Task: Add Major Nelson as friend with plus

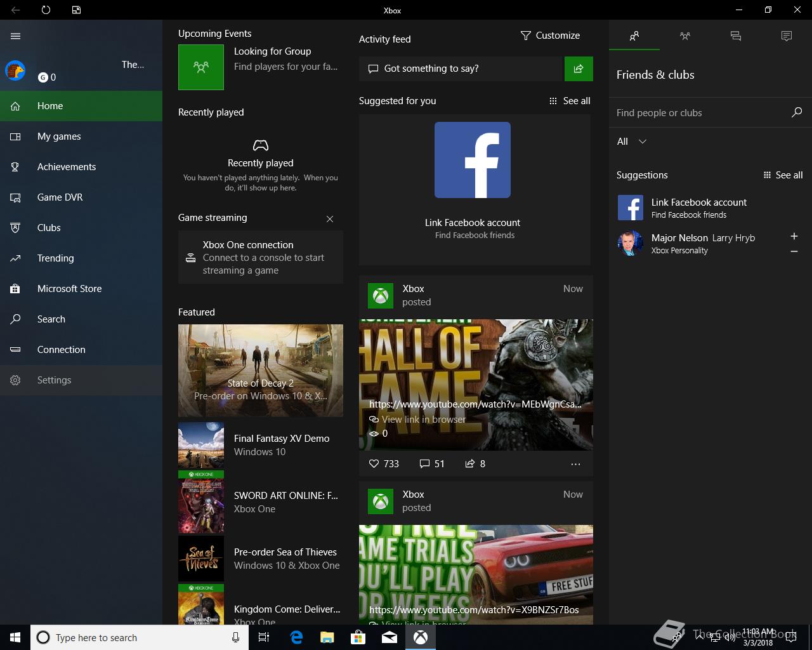Action: (794, 236)
